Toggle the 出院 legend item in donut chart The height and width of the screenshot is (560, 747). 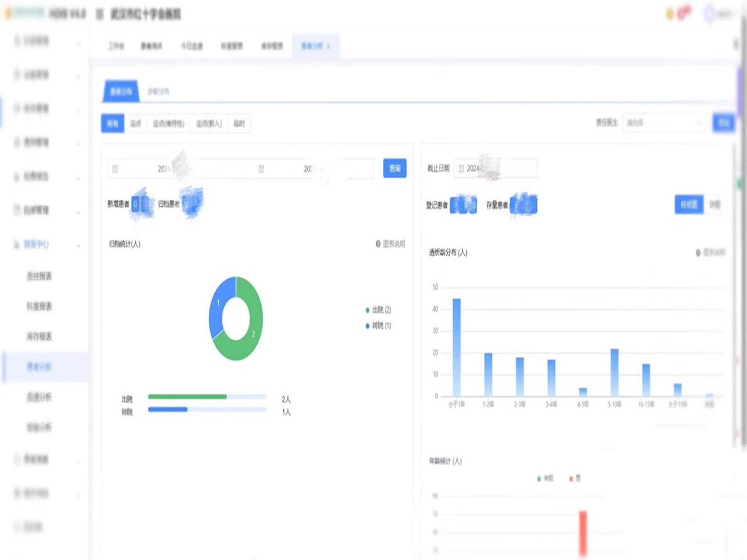(378, 310)
